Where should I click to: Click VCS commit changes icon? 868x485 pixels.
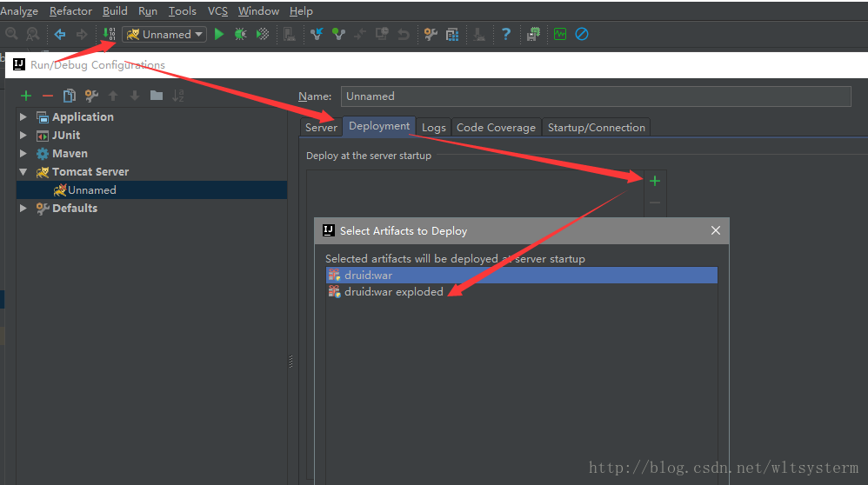point(338,34)
